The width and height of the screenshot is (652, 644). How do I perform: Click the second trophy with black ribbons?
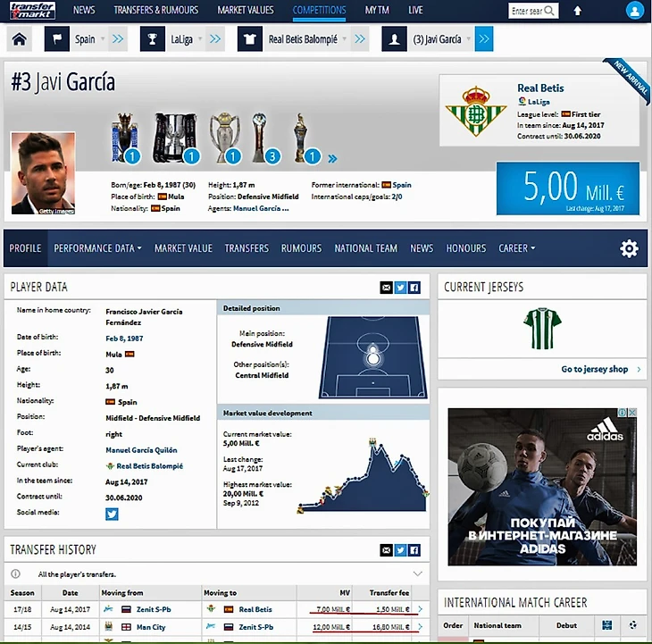tap(176, 138)
